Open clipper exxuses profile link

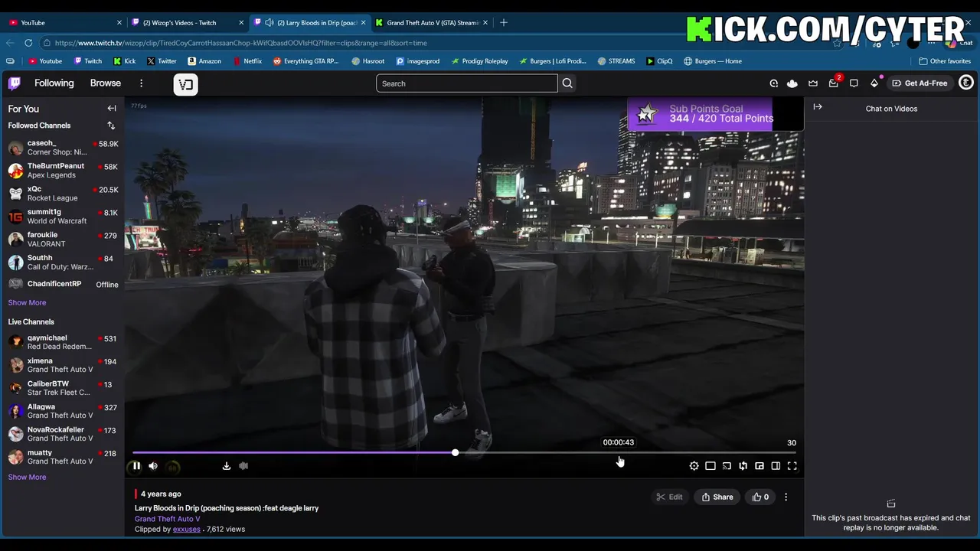click(x=186, y=530)
